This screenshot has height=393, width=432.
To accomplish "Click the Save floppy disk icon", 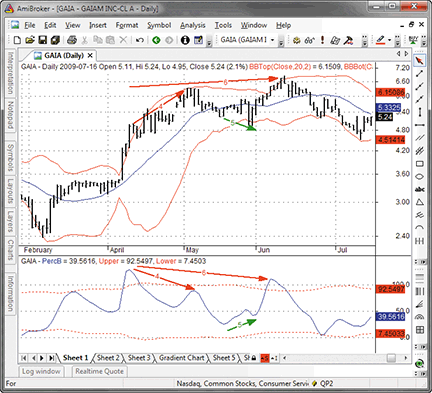I will [43, 40].
